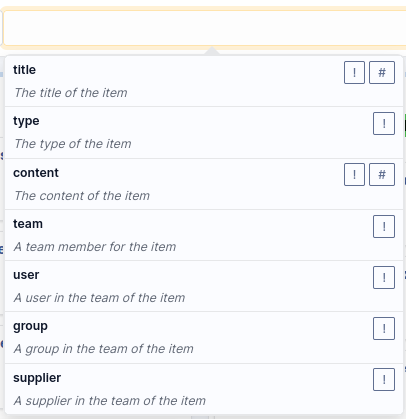This screenshot has height=419, width=406.
Task: Click 'A supplier in the team' description
Action: [x=110, y=401]
